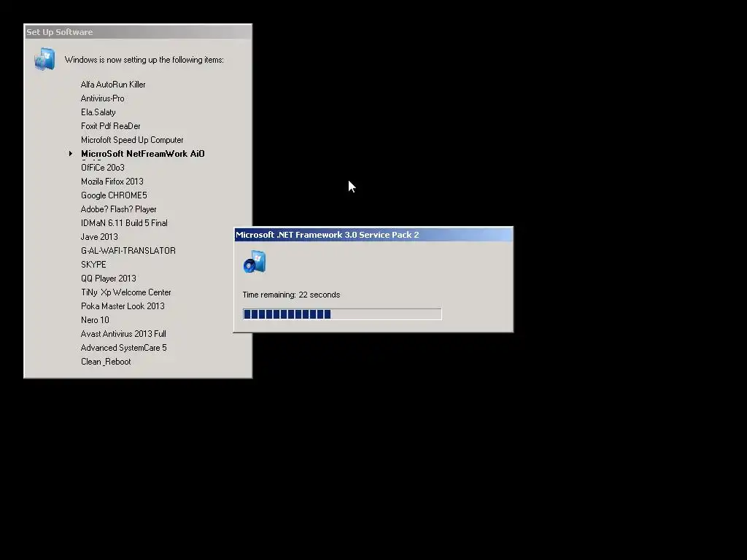747x560 pixels.
Task: Select the "QQ Player 2013" entry
Action: pos(108,278)
